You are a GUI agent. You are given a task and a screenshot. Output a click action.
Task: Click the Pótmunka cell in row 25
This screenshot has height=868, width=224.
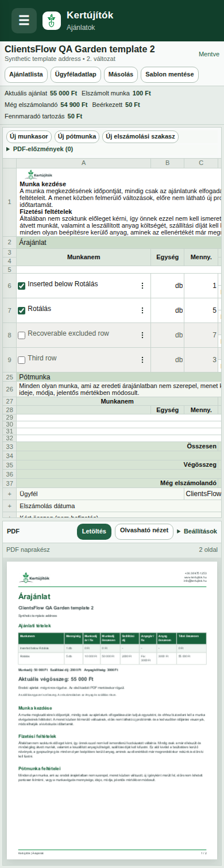tap(118, 377)
